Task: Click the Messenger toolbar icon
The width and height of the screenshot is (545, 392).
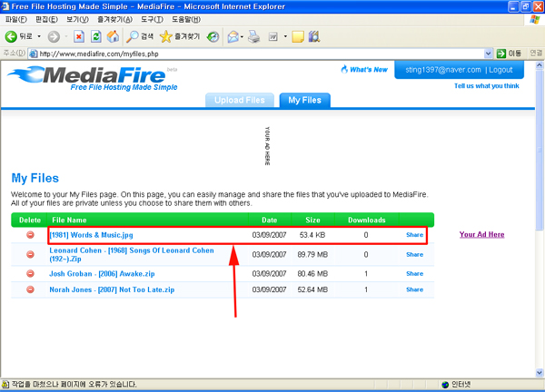Action: tap(314, 36)
